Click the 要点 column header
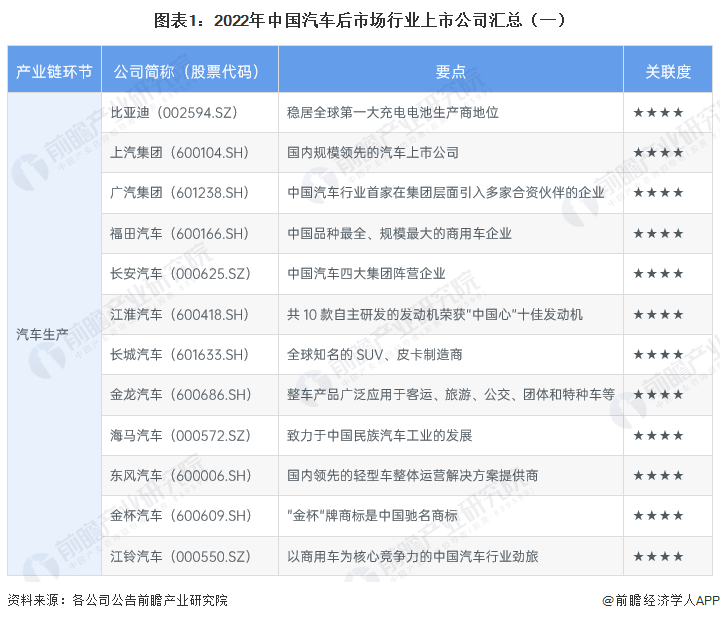The width and height of the screenshot is (720, 621). click(x=450, y=69)
